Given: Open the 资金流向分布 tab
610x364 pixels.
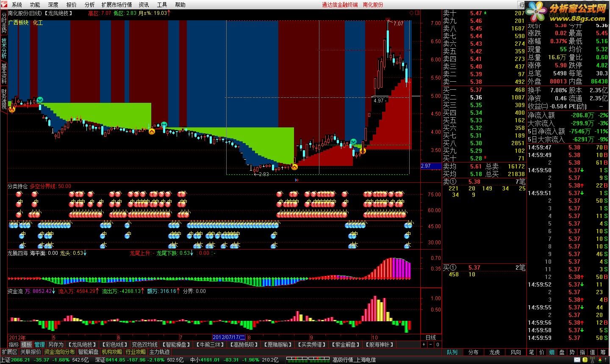Looking at the screenshot, I should click(59, 352).
